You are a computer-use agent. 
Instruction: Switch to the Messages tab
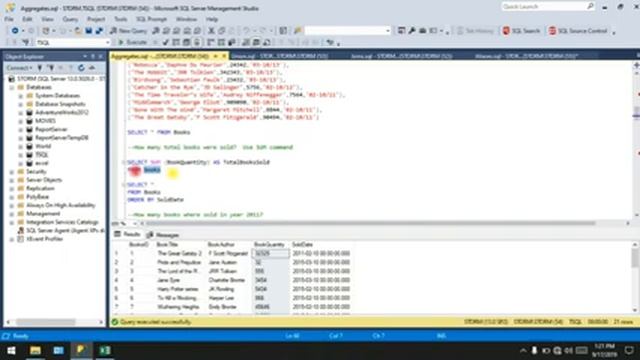[163, 235]
